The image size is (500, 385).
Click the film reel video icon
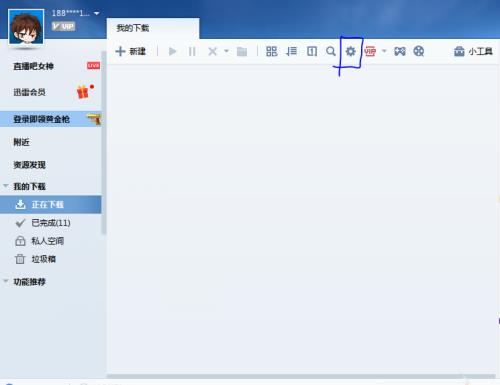point(419,51)
